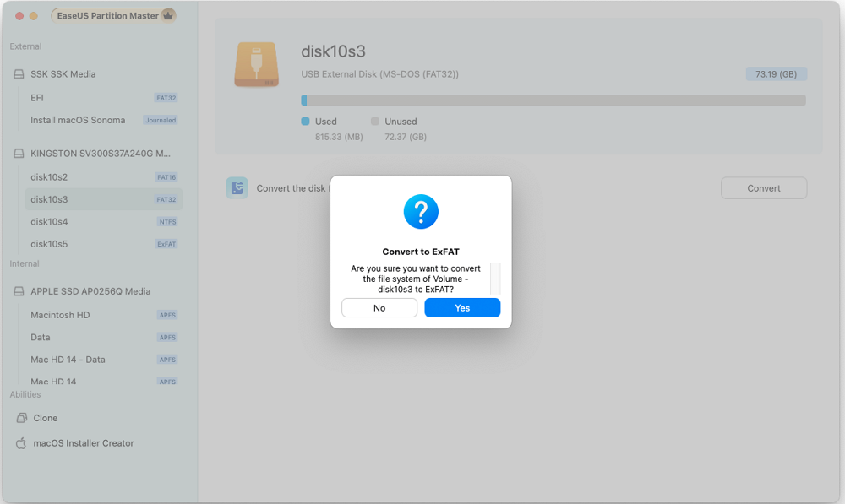Click the blue Used legend swatch
Screen dimensions: 845x504
coord(306,122)
